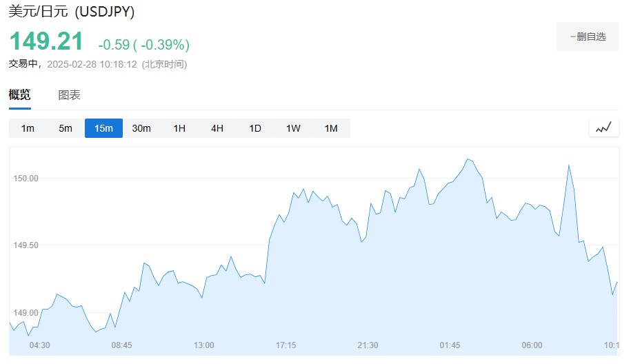Click the -0.59 (-0.39%) change value
This screenshot has width=631, height=364.
144,45
